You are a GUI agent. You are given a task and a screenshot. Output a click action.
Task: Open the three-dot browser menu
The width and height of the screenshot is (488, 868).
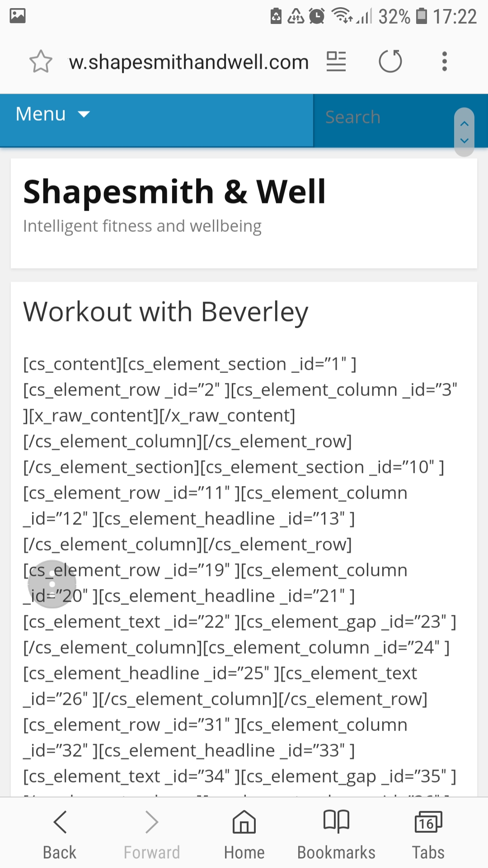point(445,61)
